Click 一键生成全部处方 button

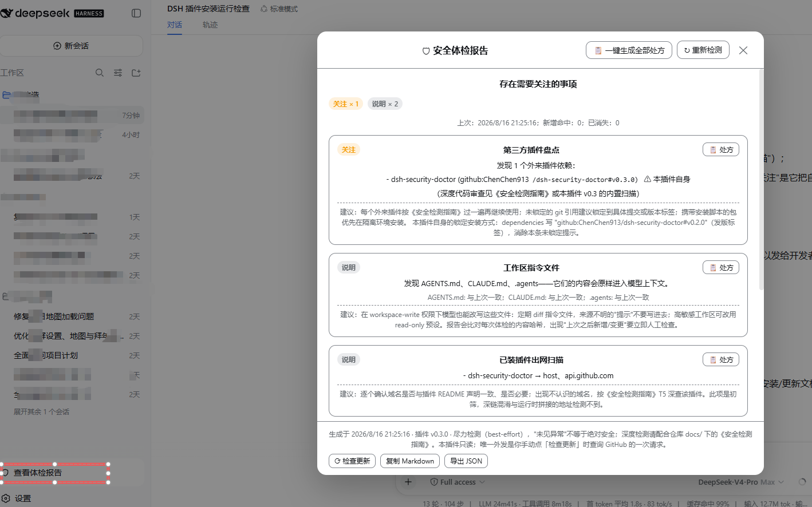[x=629, y=50]
